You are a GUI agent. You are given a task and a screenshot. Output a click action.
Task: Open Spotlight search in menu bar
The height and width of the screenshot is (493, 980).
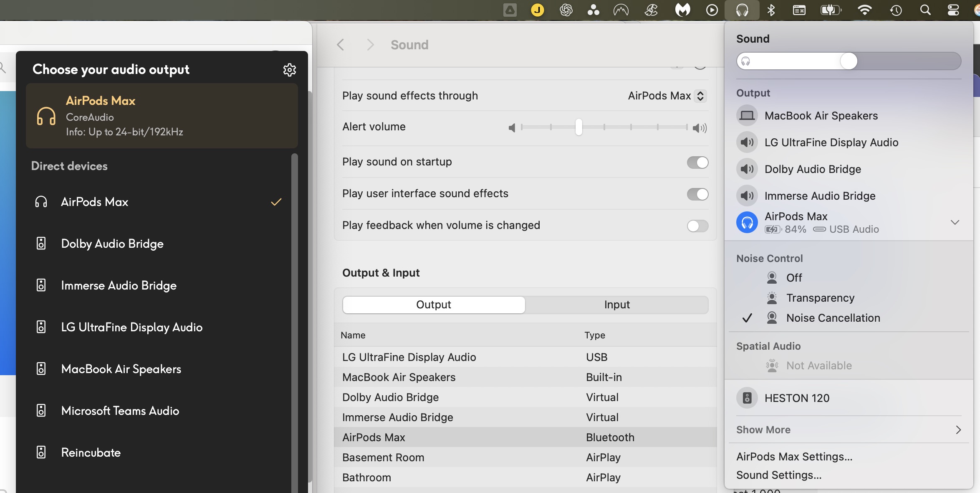[925, 10]
